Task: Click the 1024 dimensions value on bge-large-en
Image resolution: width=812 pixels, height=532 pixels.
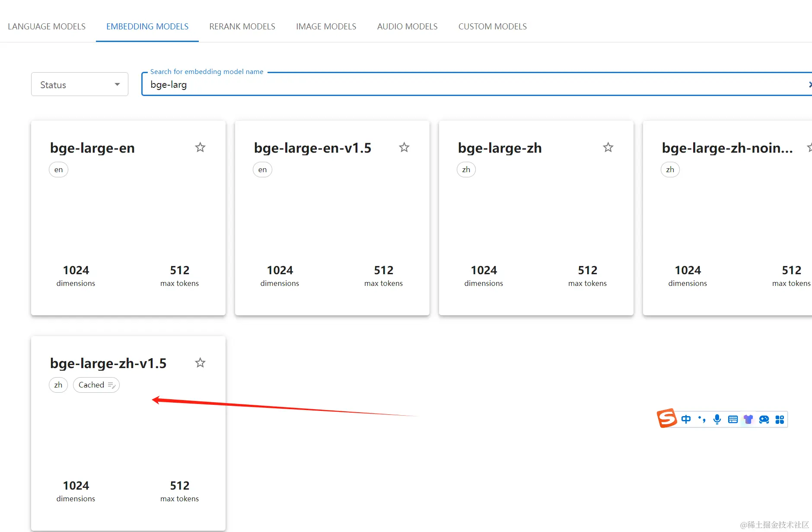Action: coord(76,270)
